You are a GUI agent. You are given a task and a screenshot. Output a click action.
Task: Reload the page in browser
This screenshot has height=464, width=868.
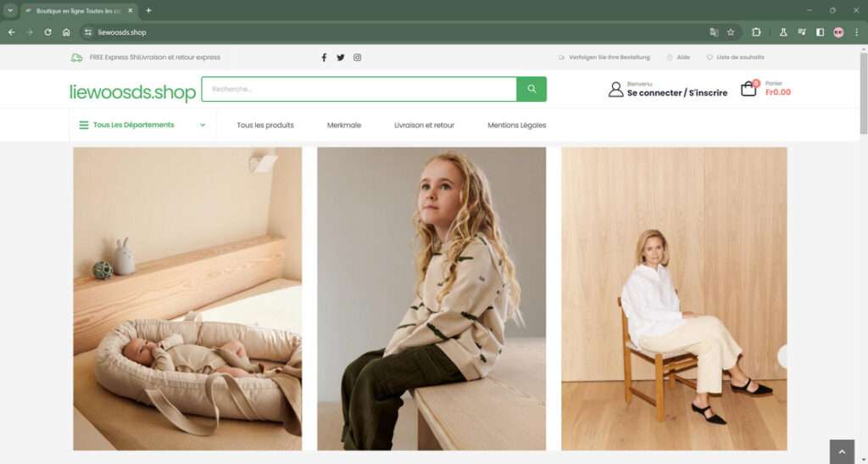[47, 32]
